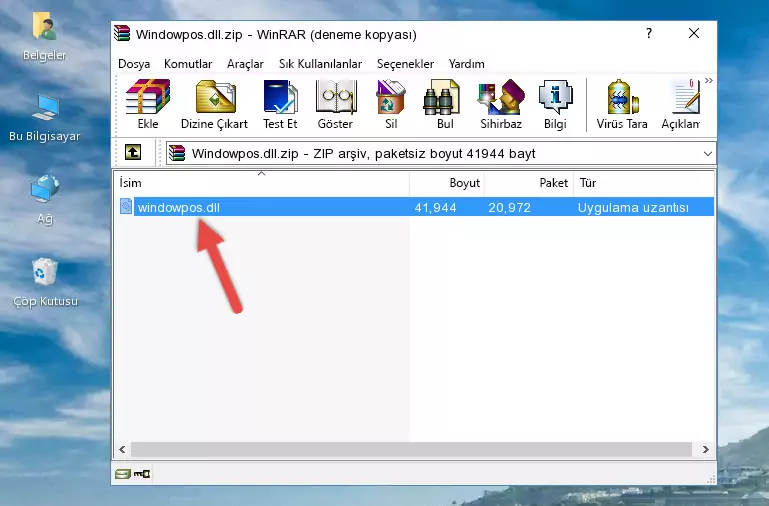Open the address bar path dropdown
This screenshot has width=769, height=506.
(x=707, y=153)
